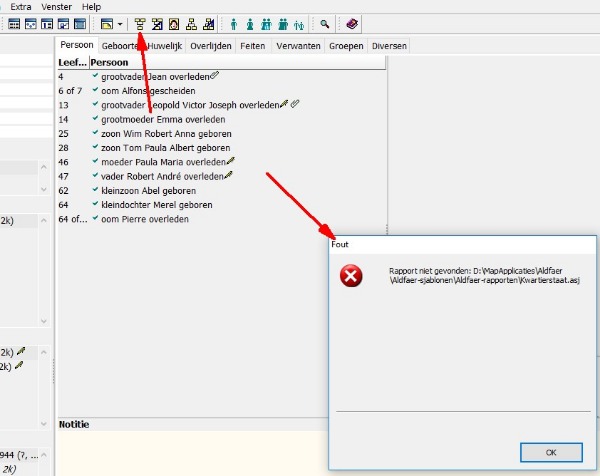Switch to the Verwanten tab
This screenshot has width=600, height=476.
297,46
